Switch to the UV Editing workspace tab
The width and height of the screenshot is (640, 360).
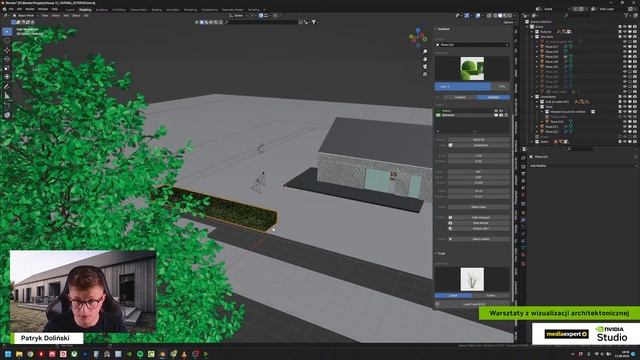click(119, 9)
